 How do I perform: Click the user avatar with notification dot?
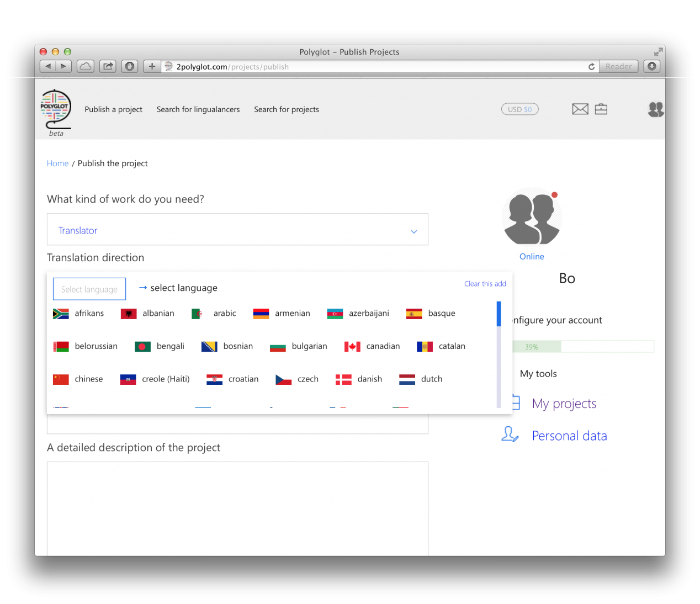[x=531, y=216]
